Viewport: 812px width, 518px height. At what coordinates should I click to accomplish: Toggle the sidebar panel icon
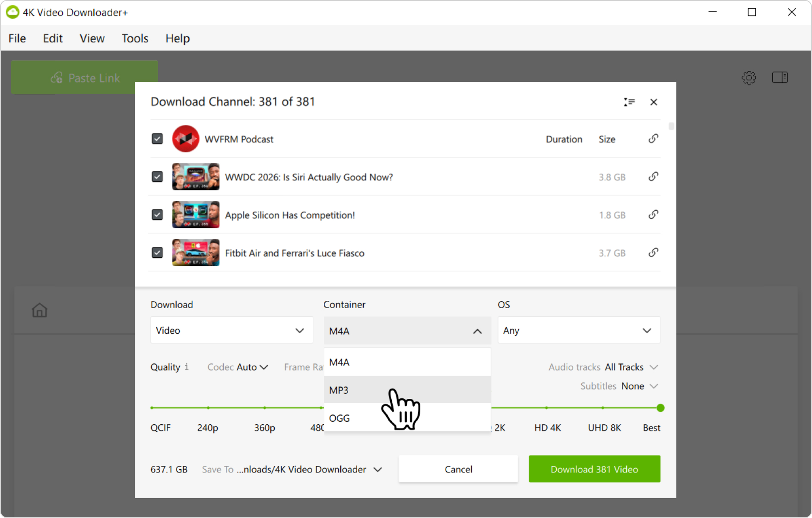click(x=780, y=78)
